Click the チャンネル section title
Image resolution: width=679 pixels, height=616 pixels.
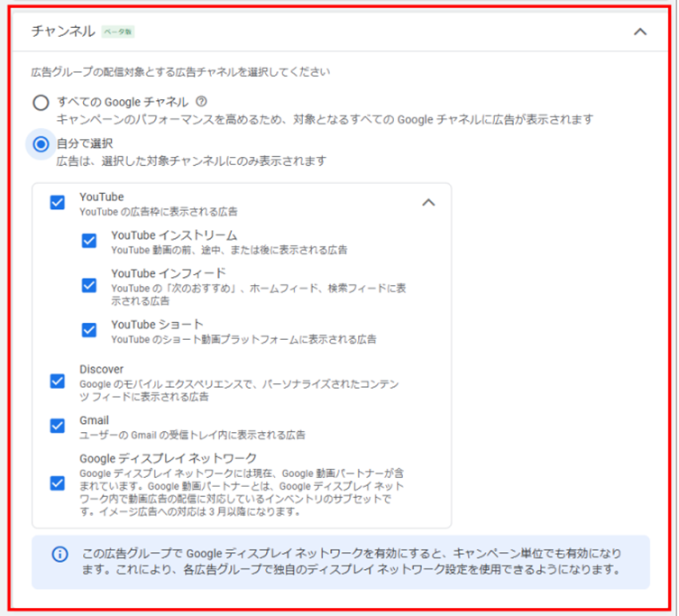coord(63,32)
